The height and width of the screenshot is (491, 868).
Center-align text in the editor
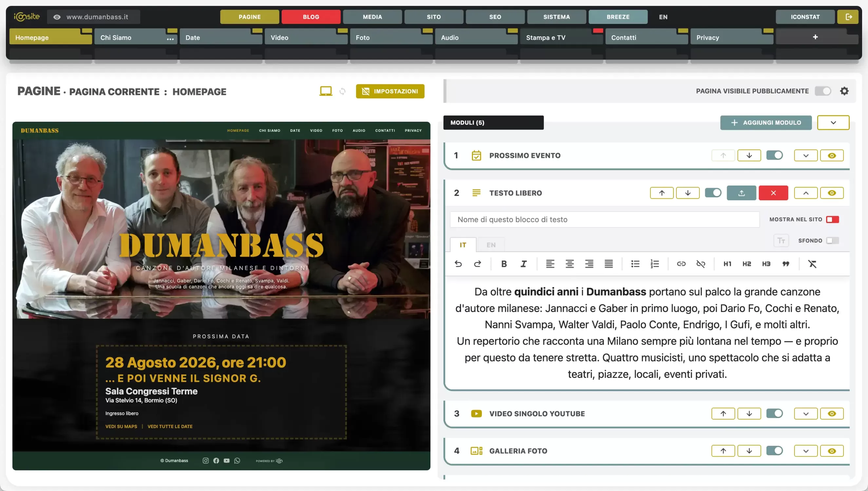pos(570,264)
